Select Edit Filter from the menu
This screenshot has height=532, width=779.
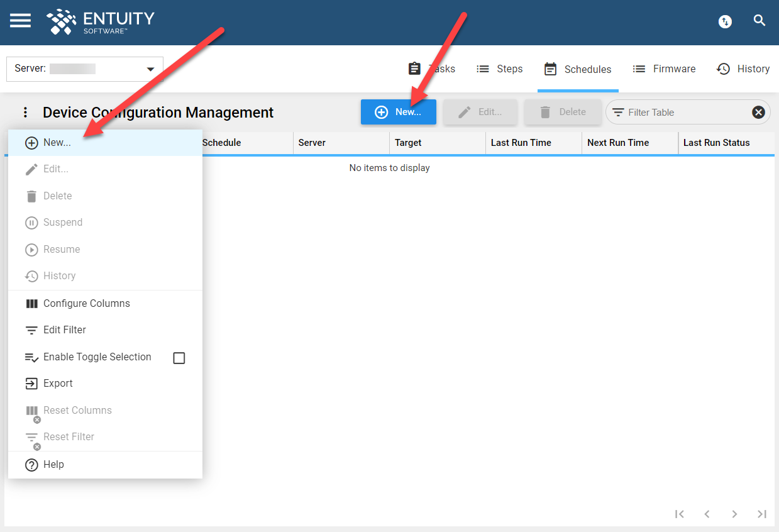[x=64, y=330]
